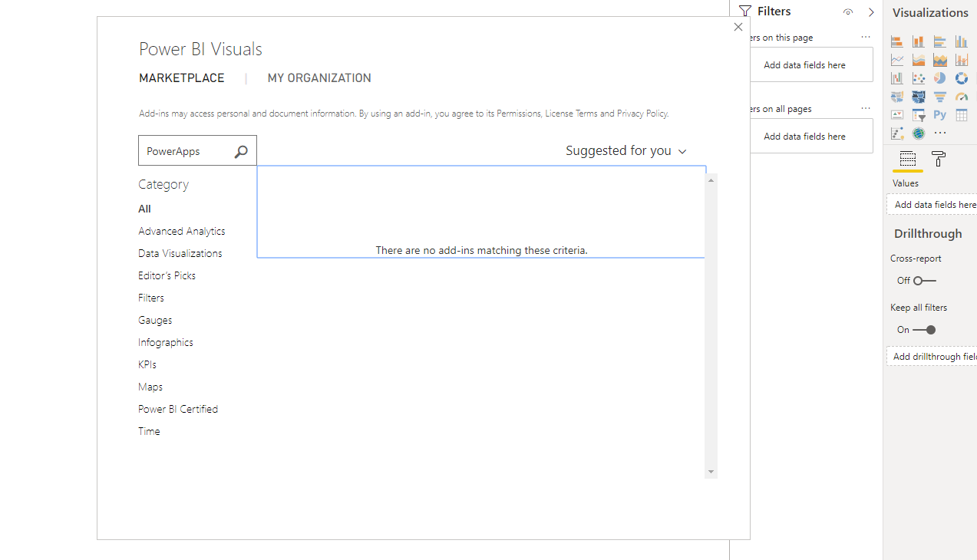Select the waterfall chart visual

pos(897,78)
